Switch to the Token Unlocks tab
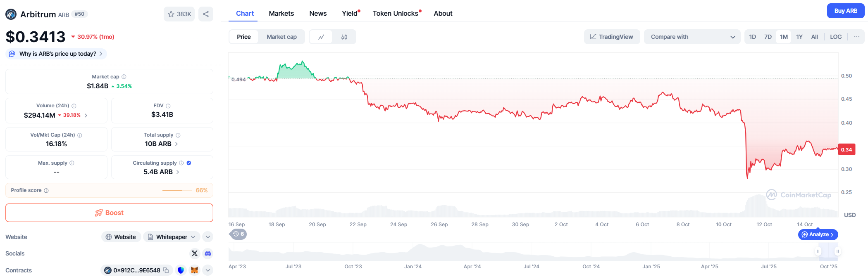The height and width of the screenshot is (279, 868). 396,13
